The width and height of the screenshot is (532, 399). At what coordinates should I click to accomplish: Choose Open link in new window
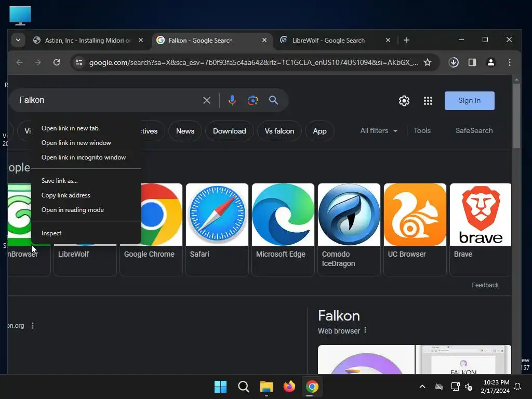click(x=86, y=143)
